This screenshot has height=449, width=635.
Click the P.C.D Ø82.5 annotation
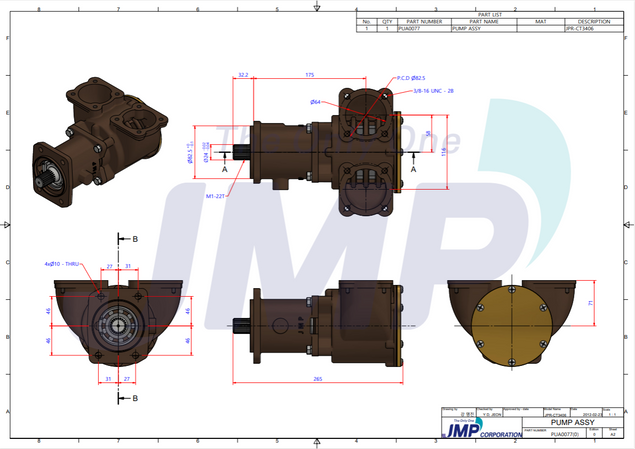[x=411, y=77]
